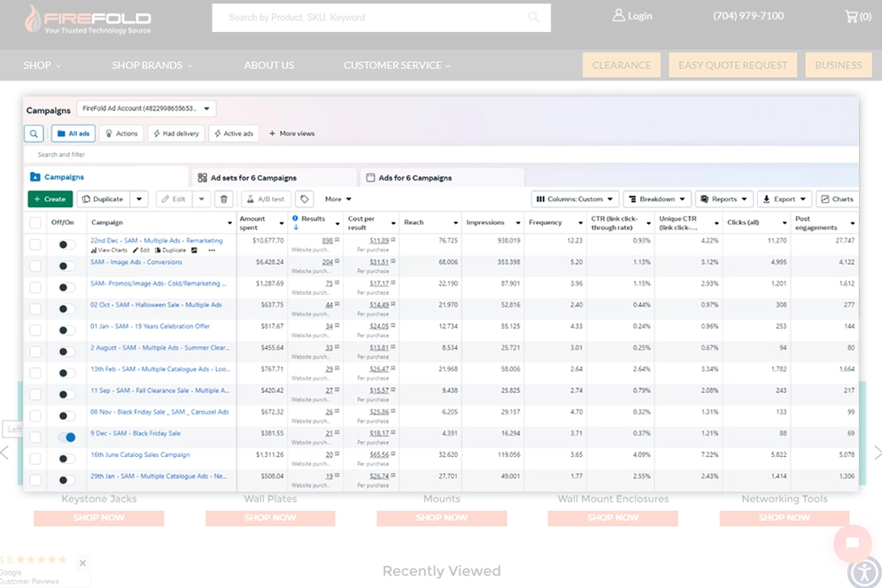The image size is (882, 588).
Task: Open the FireFold Ad Account dropdown
Action: point(146,109)
